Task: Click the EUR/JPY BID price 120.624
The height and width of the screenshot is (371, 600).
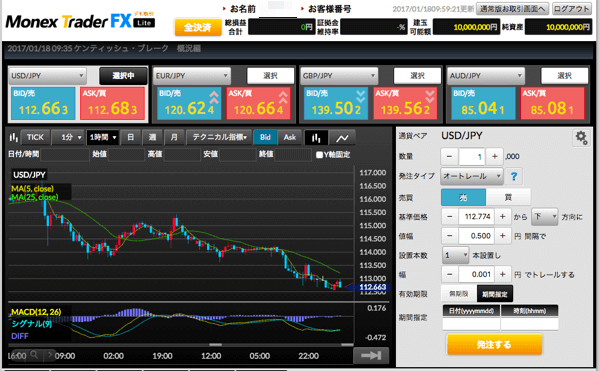Action: (x=189, y=103)
